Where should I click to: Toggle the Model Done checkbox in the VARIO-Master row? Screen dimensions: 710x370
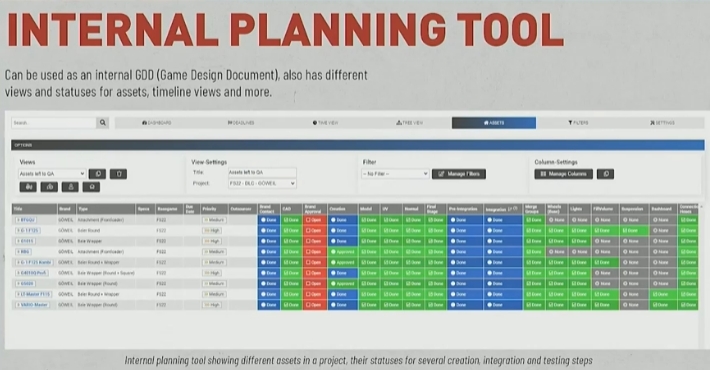click(x=369, y=305)
